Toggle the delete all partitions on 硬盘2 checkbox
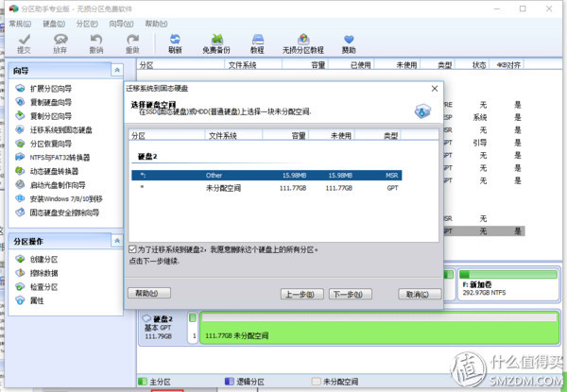 point(132,249)
